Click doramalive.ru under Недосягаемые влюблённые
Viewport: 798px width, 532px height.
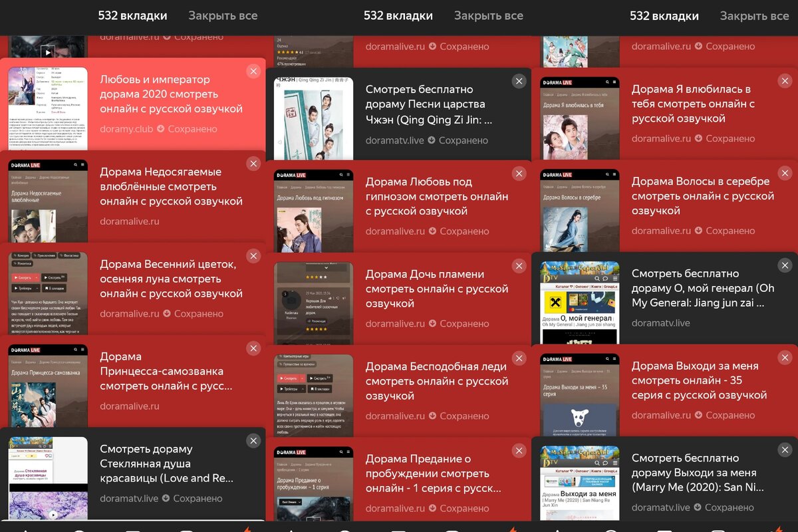[130, 221]
